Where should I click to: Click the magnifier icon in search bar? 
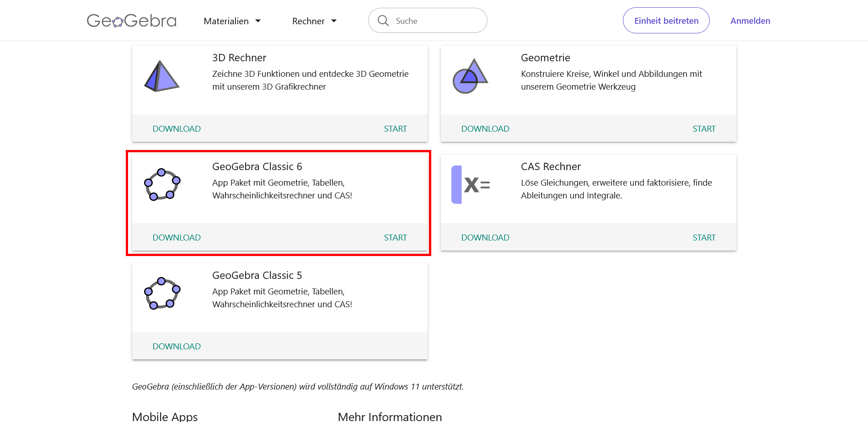point(383,21)
